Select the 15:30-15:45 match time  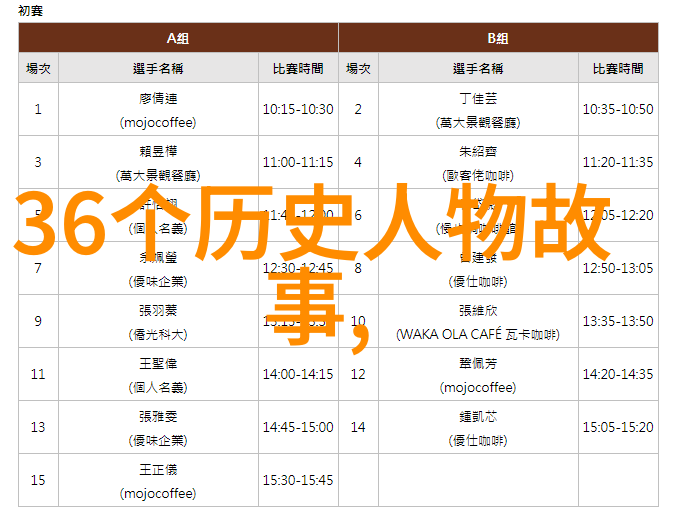297,480
